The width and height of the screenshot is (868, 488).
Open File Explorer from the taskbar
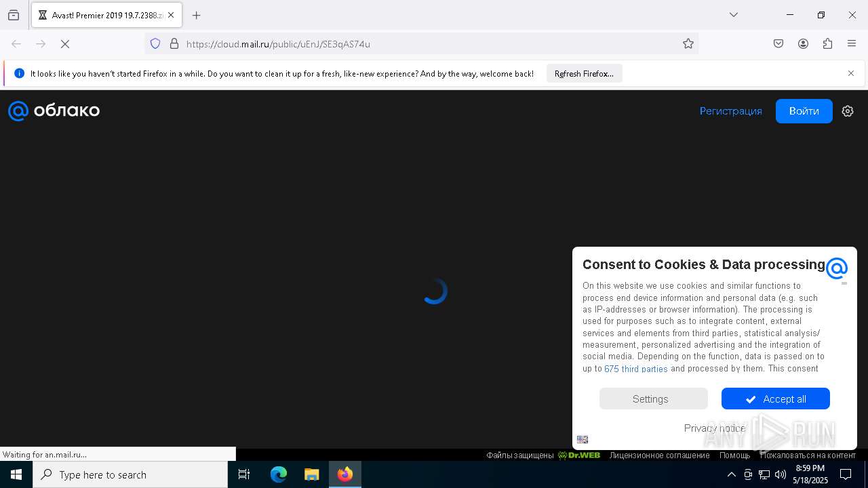[x=311, y=474]
